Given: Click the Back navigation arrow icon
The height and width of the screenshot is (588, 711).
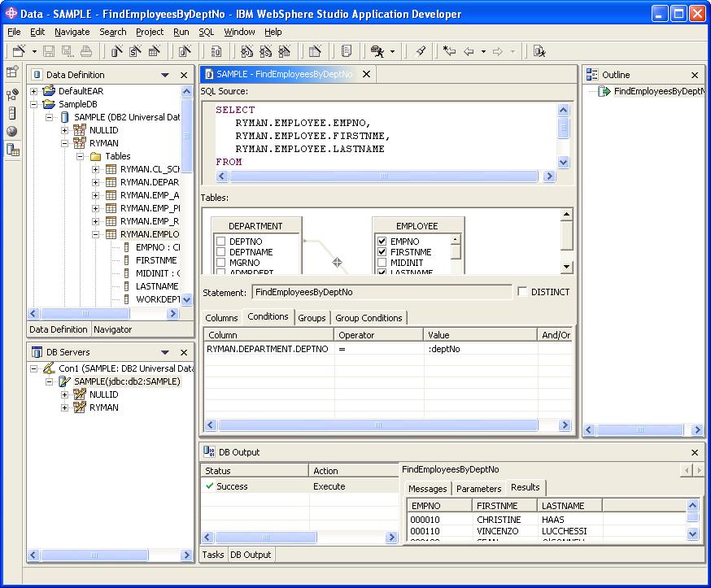Looking at the screenshot, I should coord(469,52).
